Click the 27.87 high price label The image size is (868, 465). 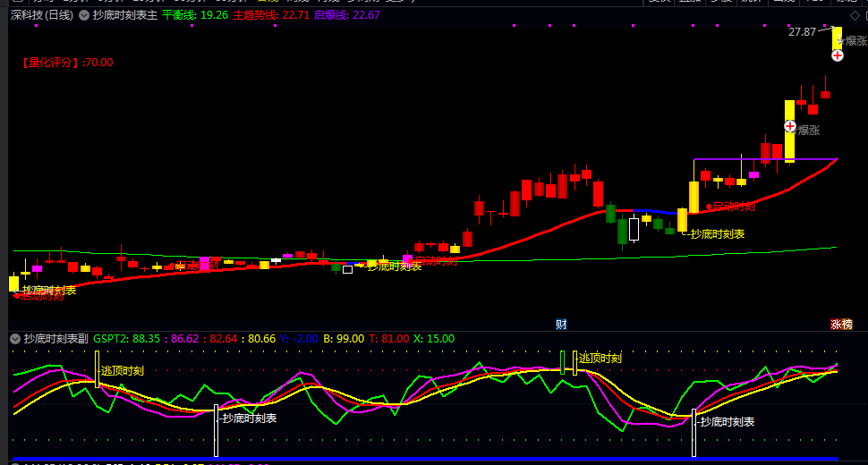pos(802,32)
